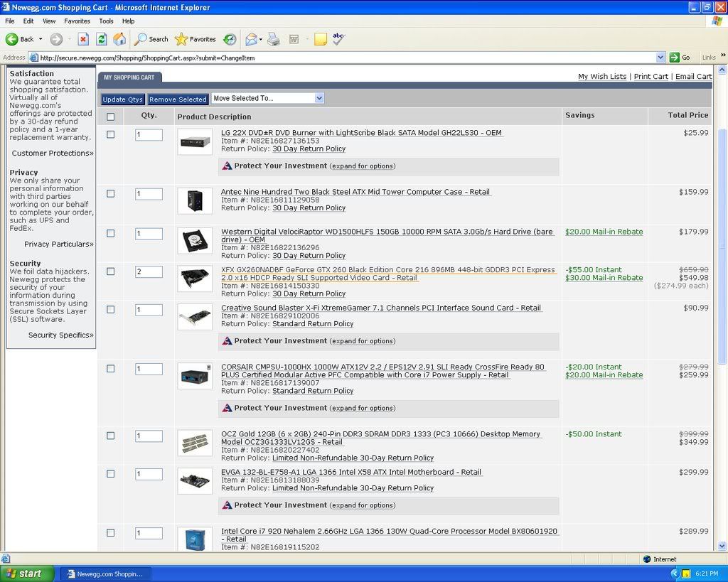The height and width of the screenshot is (582, 728).
Task: Open the Email Cart link
Action: (693, 77)
